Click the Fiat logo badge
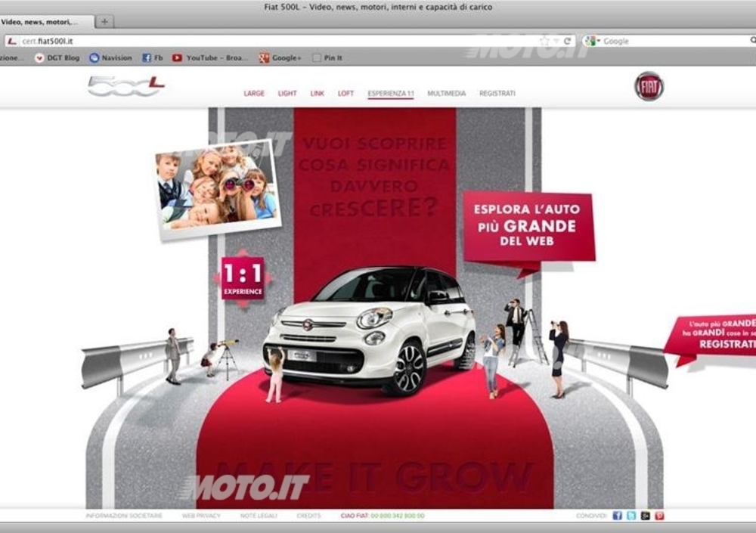 pyautogui.click(x=649, y=86)
